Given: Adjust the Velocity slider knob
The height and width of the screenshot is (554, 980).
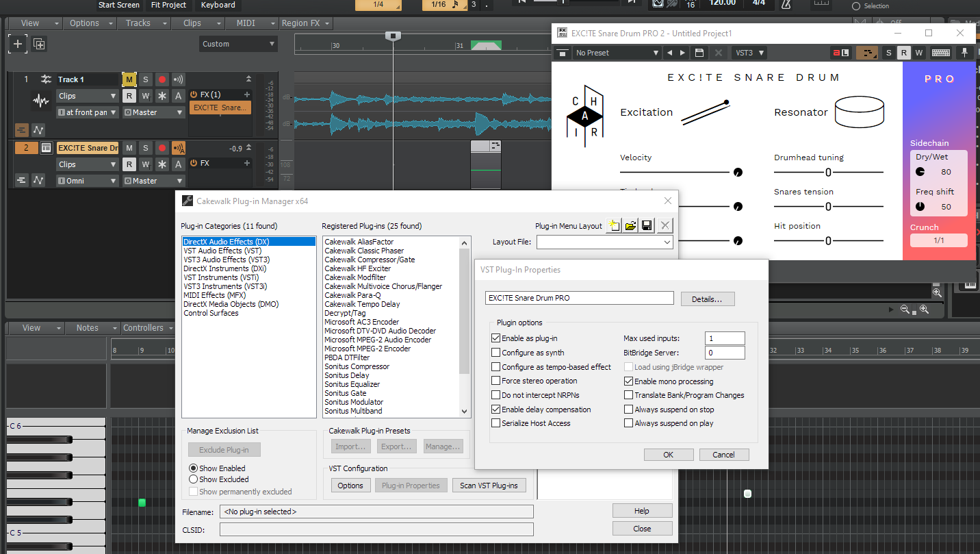Looking at the screenshot, I should (x=738, y=173).
